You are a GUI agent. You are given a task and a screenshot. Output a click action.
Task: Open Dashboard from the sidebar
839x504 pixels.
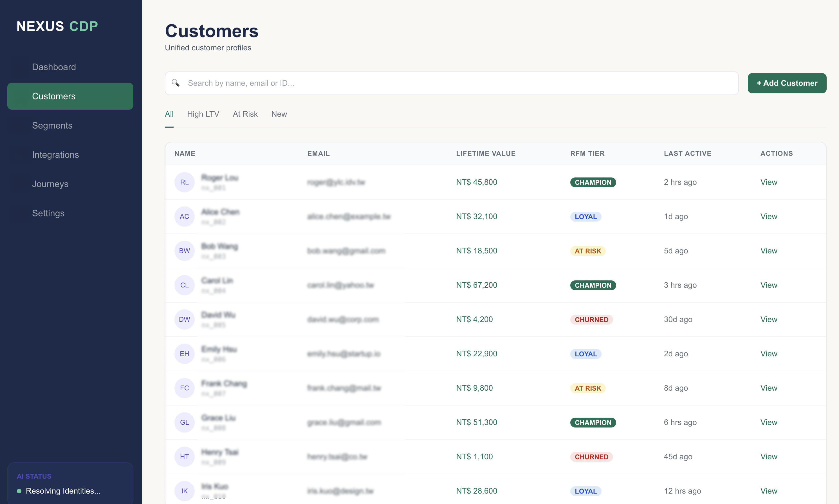click(54, 67)
